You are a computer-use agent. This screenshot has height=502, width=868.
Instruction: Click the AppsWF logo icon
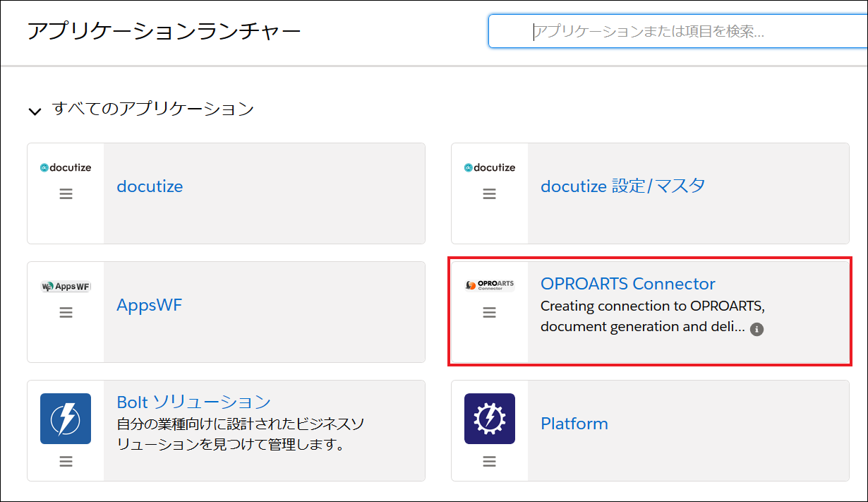pyautogui.click(x=66, y=287)
